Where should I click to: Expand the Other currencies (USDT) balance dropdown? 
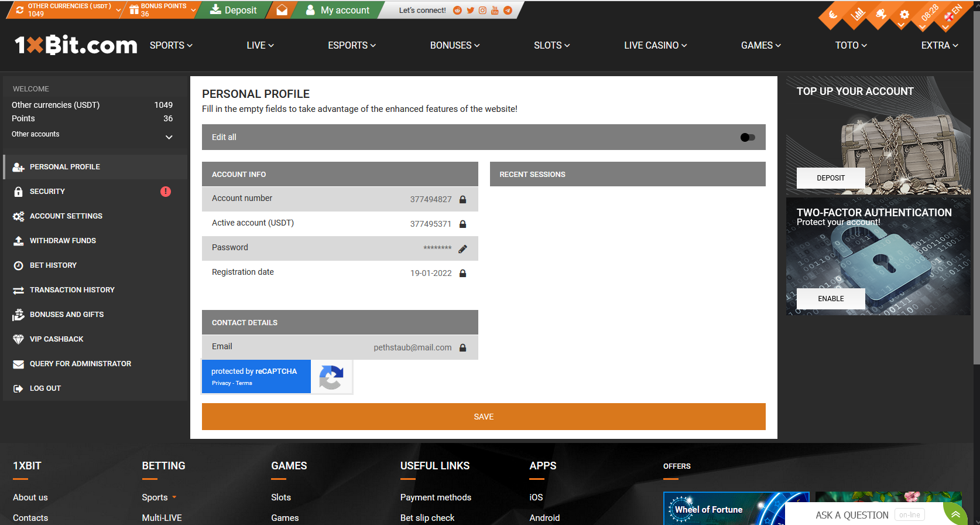click(x=119, y=10)
